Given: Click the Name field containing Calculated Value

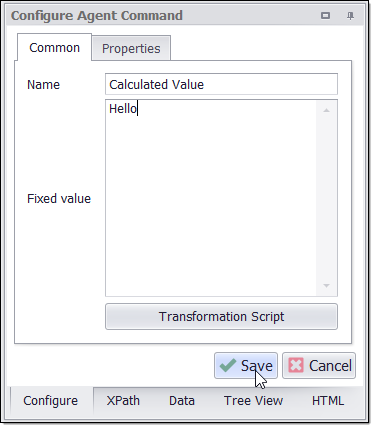Looking at the screenshot, I should pos(221,84).
